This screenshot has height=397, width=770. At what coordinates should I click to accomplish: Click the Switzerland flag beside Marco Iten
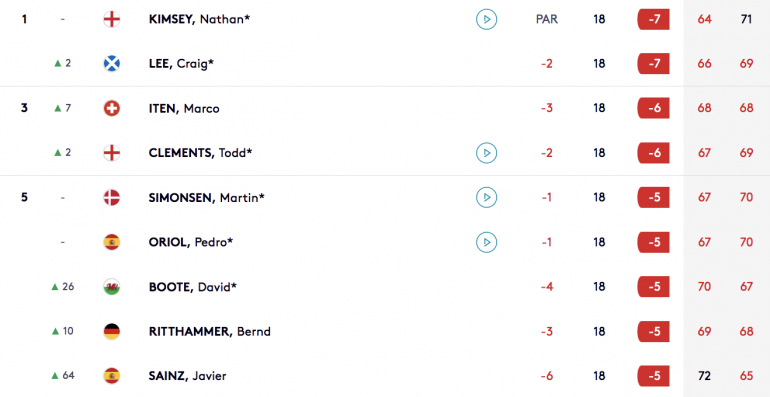pyautogui.click(x=112, y=109)
